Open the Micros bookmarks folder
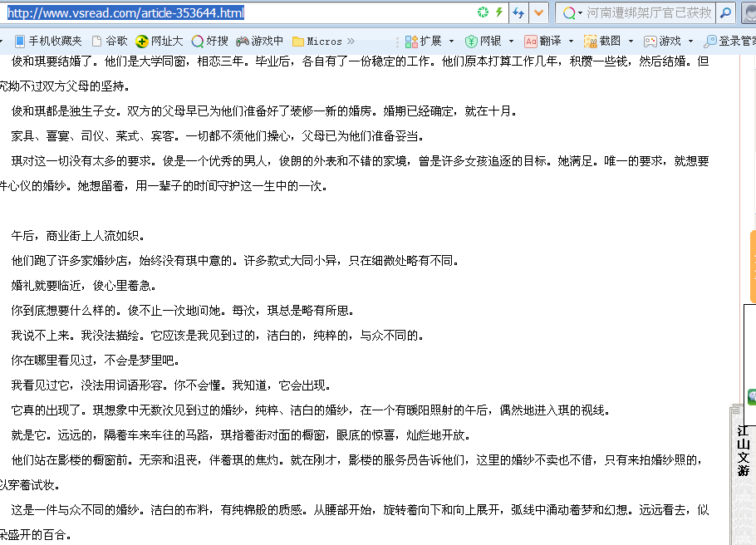The image size is (756, 545). [317, 42]
